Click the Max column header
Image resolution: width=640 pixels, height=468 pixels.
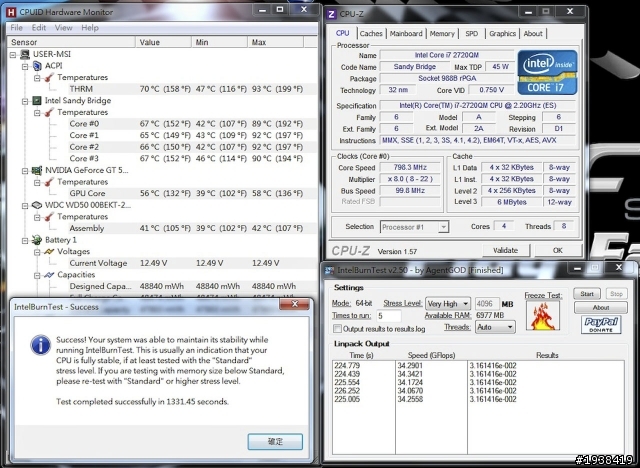point(276,42)
